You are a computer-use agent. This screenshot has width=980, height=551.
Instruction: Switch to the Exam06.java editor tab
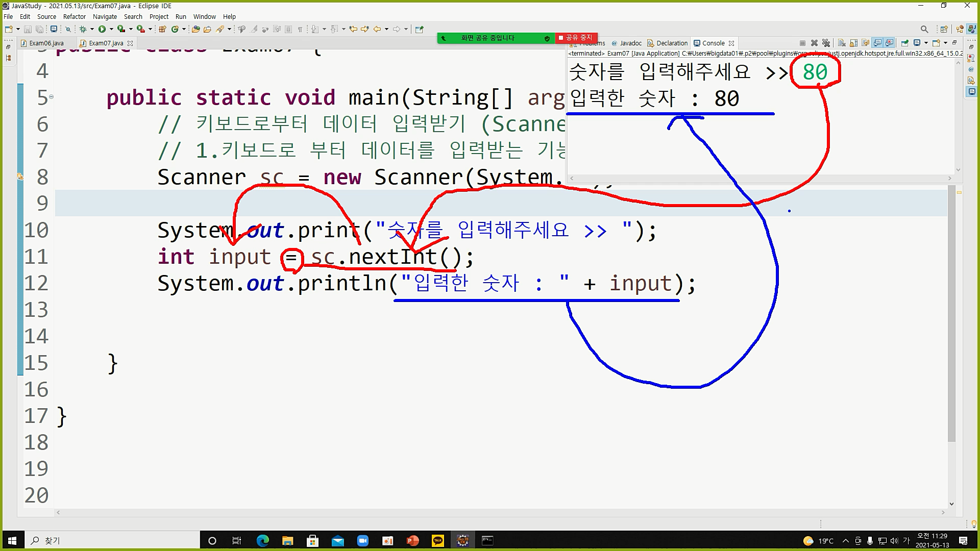(46, 43)
